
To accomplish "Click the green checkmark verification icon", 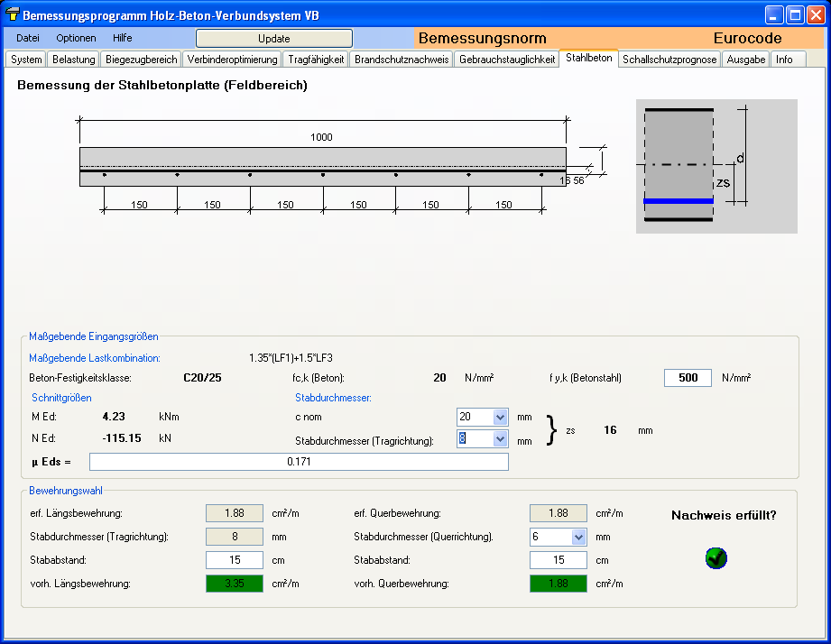I will click(x=716, y=558).
